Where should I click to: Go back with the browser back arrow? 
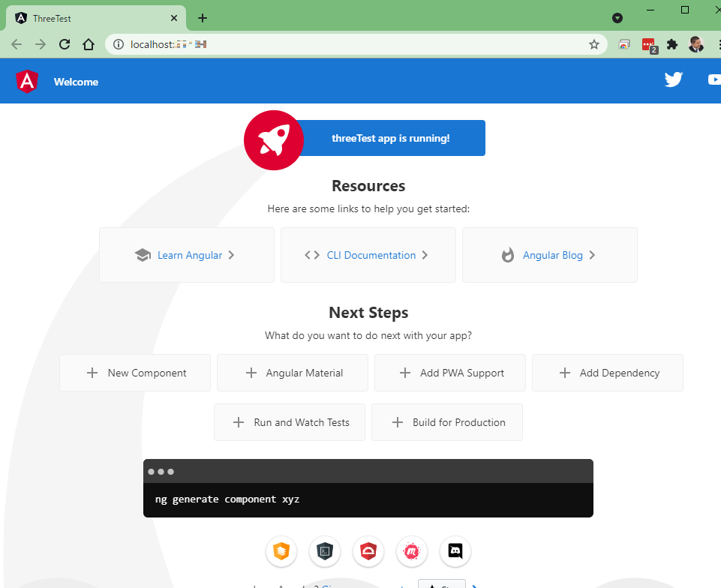click(17, 44)
